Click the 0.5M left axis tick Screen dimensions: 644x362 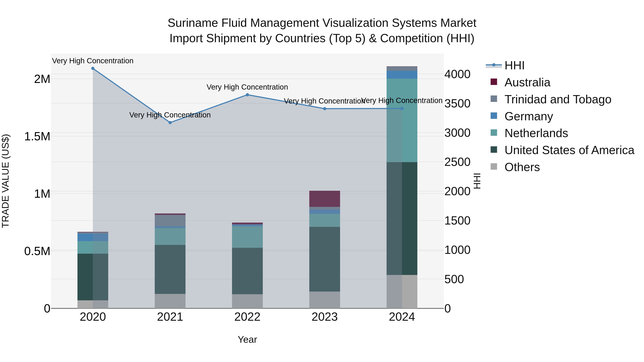click(37, 251)
